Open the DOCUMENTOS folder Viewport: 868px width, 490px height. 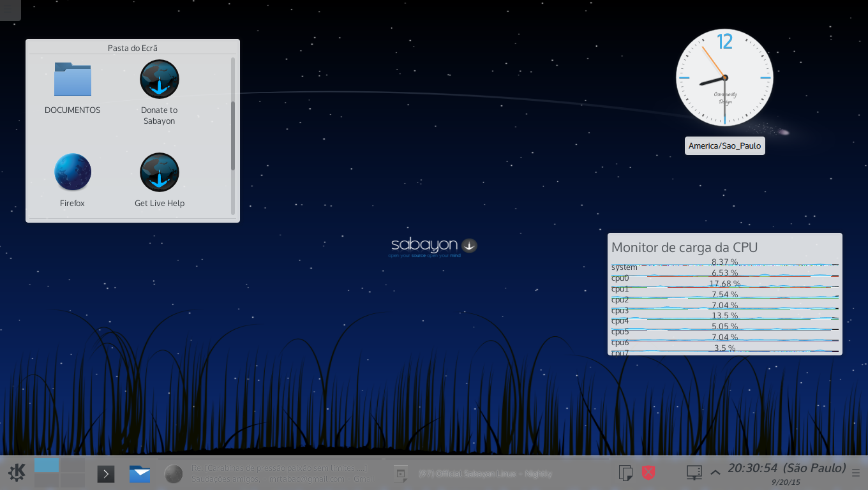[x=72, y=88]
